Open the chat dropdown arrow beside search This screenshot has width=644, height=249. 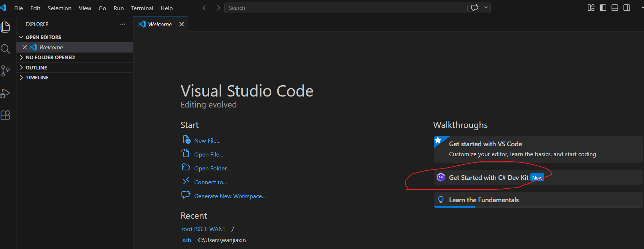(x=486, y=8)
